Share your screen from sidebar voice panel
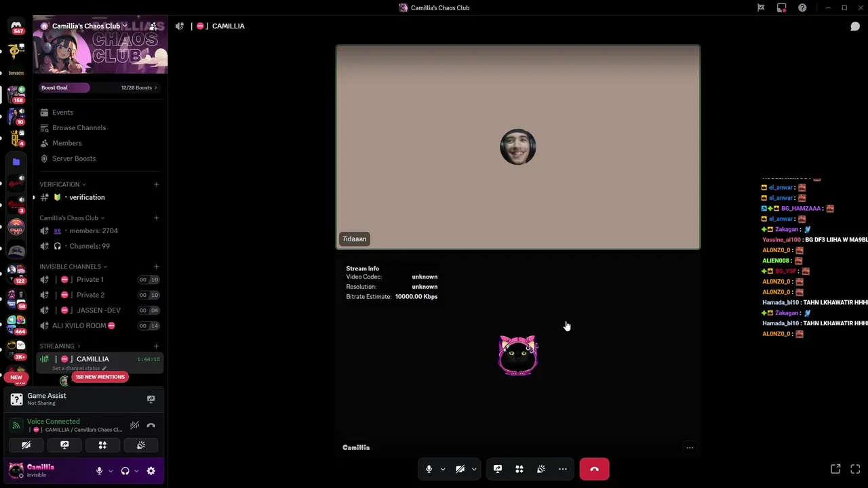This screenshot has width=868, height=488. [64, 445]
